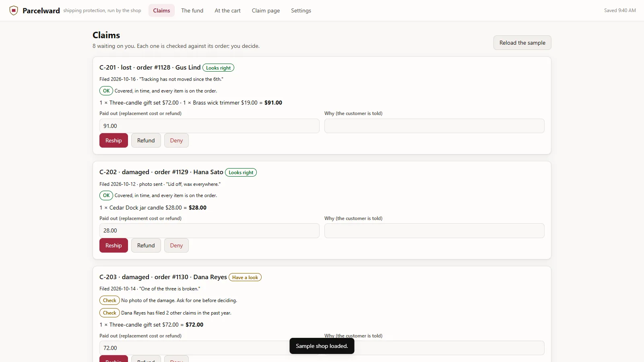Edit the 91.00 paid out field
644x362 pixels.
pos(209,126)
